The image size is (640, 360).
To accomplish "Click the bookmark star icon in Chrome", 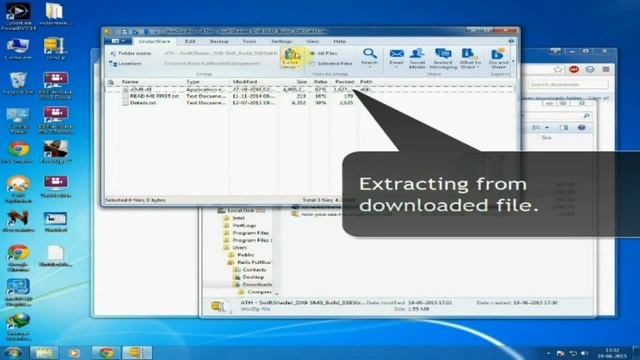I will tap(558, 70).
